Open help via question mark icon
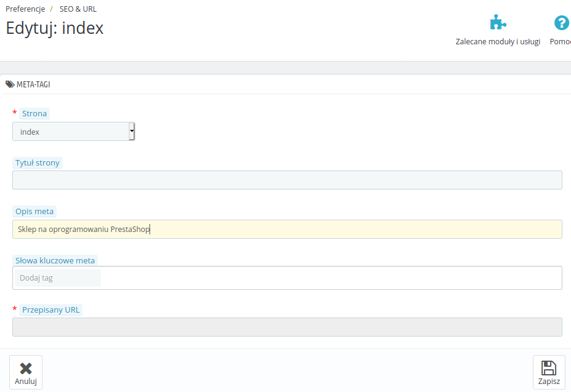This screenshot has height=392, width=571. point(562,23)
